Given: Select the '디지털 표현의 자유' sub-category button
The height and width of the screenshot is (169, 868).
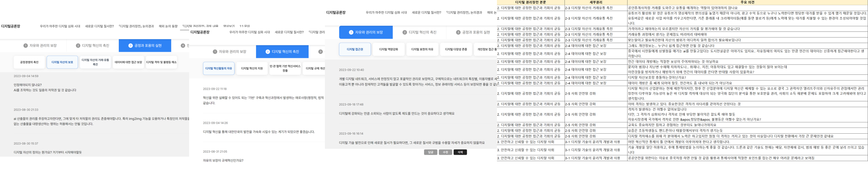Looking at the screenshot, I should [422, 49].
